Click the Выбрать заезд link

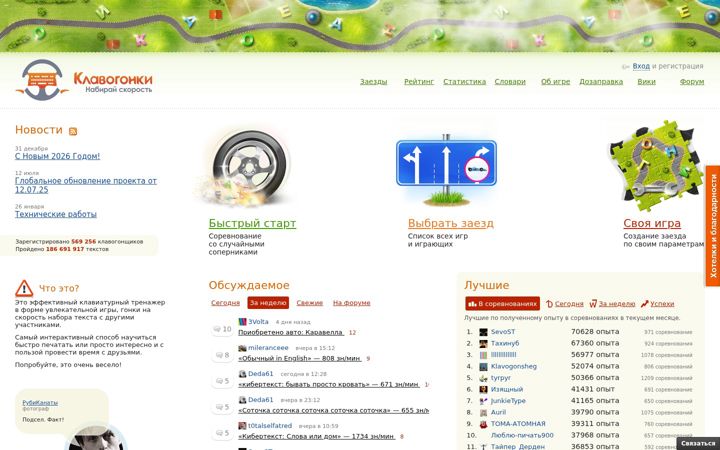tap(450, 224)
